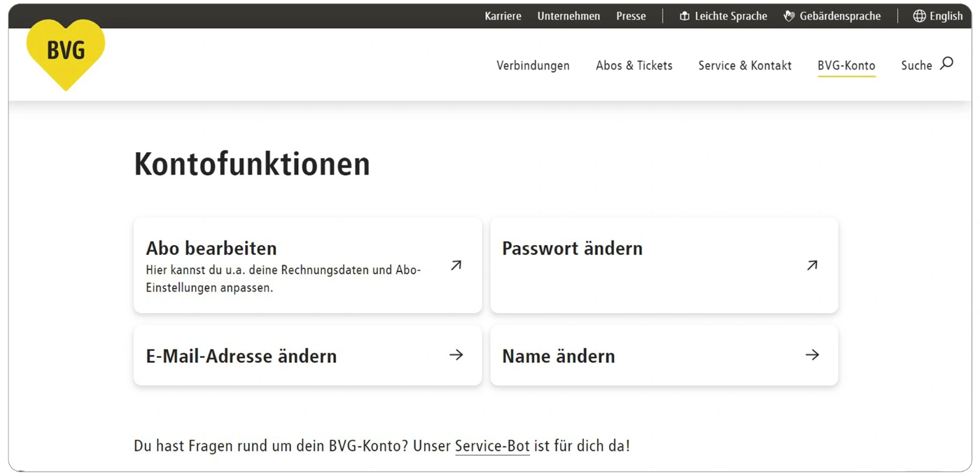Click the Leichte Sprache book icon
Image resolution: width=980 pixels, height=475 pixels.
click(x=685, y=16)
